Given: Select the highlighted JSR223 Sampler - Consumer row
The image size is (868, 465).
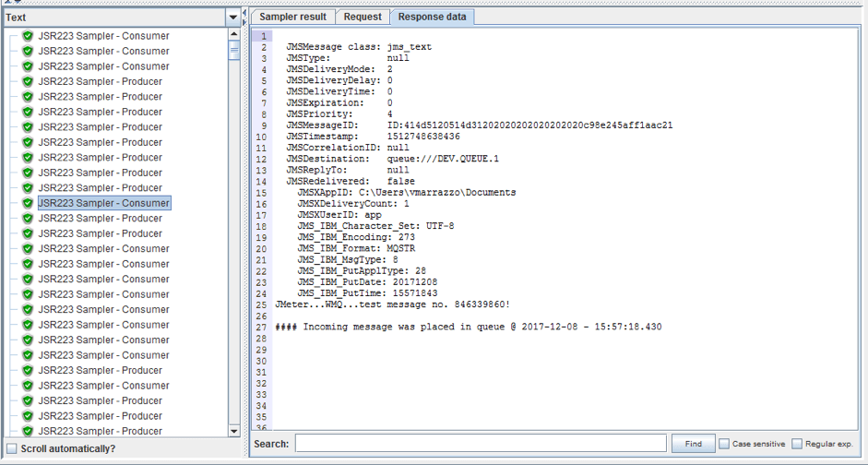Looking at the screenshot, I should 104,203.
